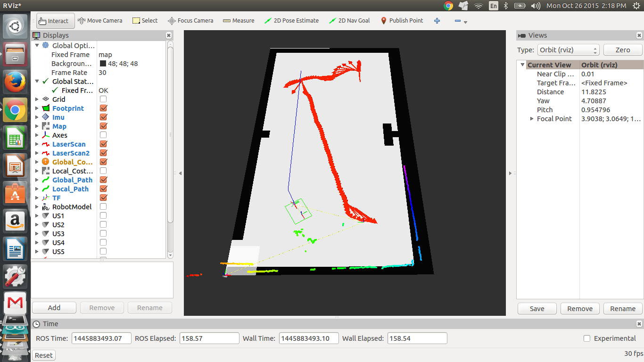
Task: Check the Experimental option
Action: coord(587,338)
